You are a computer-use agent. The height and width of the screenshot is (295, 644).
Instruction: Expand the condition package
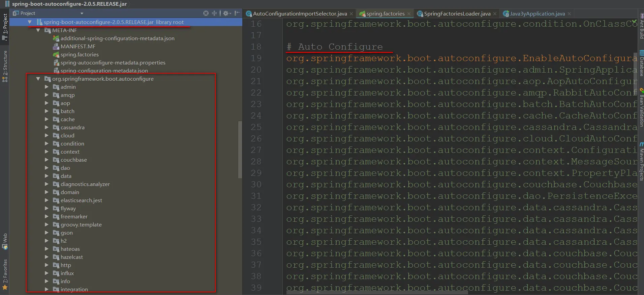pyautogui.click(x=47, y=143)
